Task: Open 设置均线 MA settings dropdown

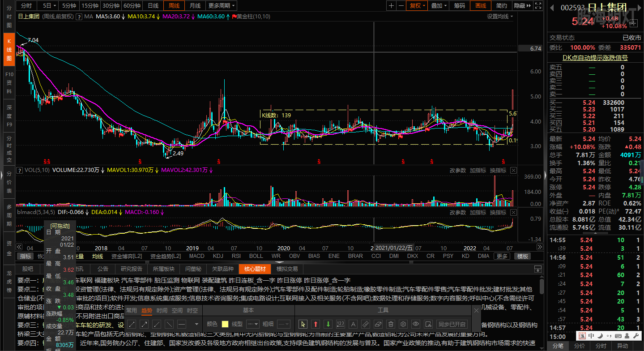Action: tap(500, 16)
